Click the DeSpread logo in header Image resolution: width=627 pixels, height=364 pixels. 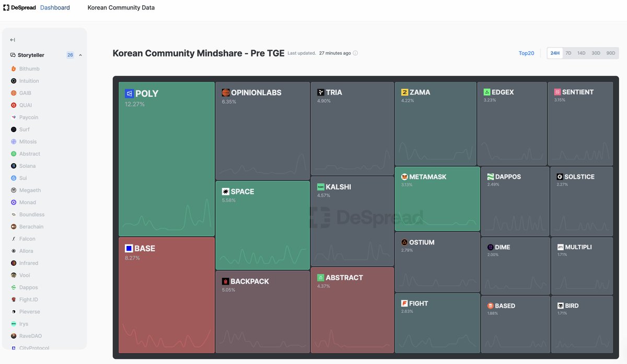pyautogui.click(x=19, y=8)
